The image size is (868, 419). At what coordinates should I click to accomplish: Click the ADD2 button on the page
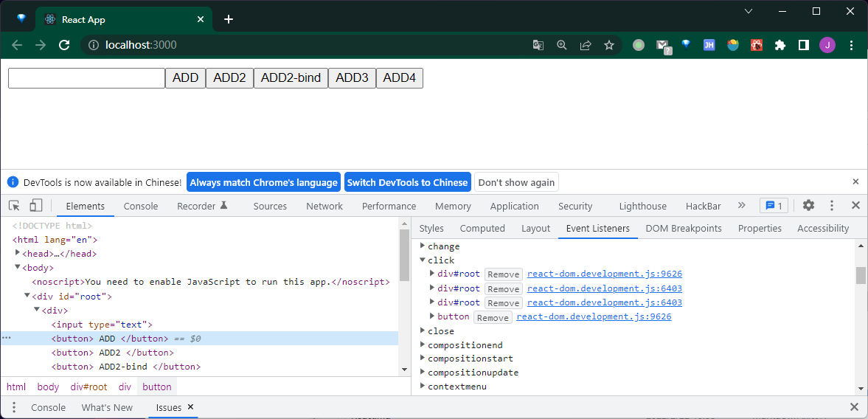click(230, 78)
